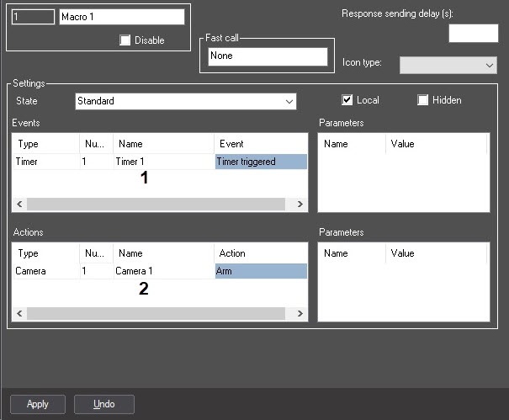Toggle the Disable checkbox
This screenshot has width=509, height=420.
[125, 40]
